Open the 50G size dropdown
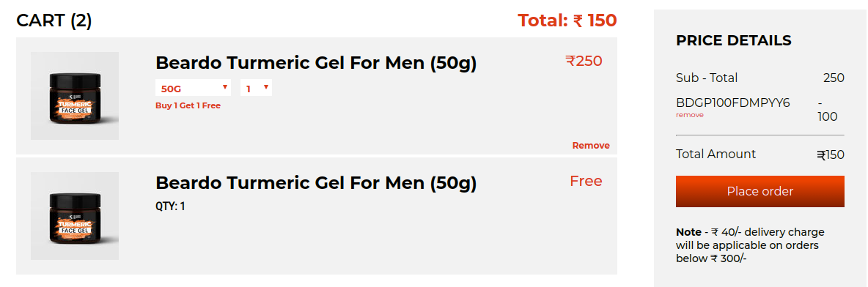The height and width of the screenshot is (287, 868). pyautogui.click(x=193, y=88)
